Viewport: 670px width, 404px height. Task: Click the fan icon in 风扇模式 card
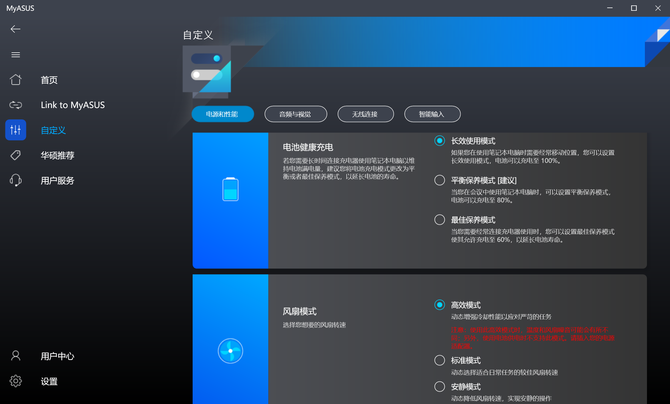(x=230, y=351)
